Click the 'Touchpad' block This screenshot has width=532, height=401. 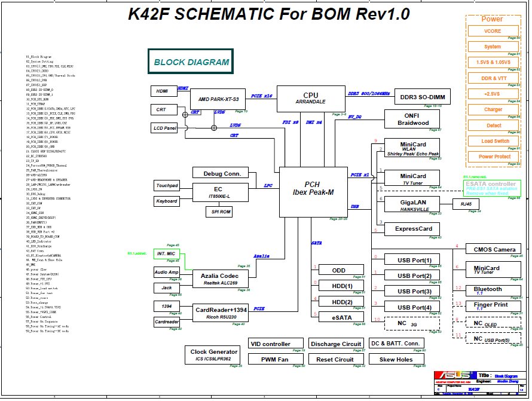point(167,186)
